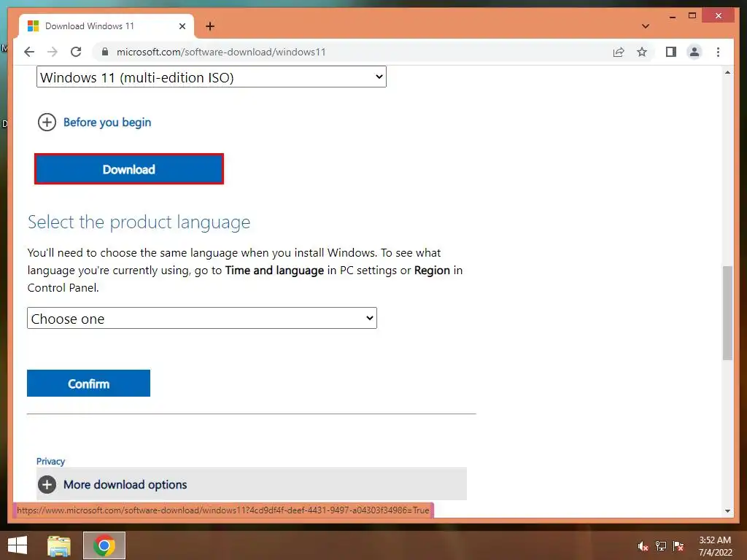The width and height of the screenshot is (747, 560).
Task: Share this page using the share icon
Action: (619, 52)
